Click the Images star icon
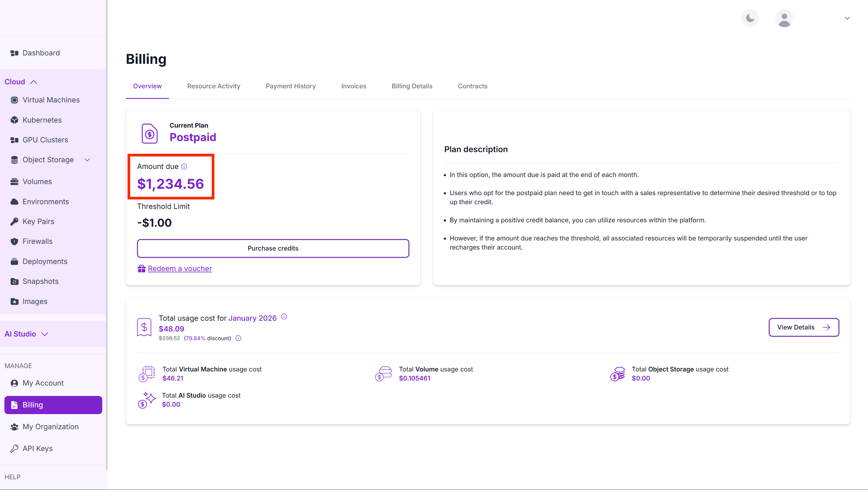 [14, 302]
